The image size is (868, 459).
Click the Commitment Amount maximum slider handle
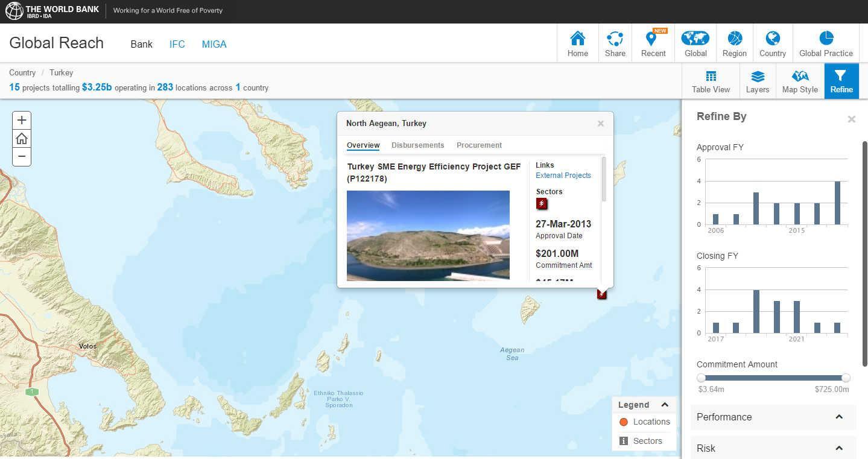point(846,378)
